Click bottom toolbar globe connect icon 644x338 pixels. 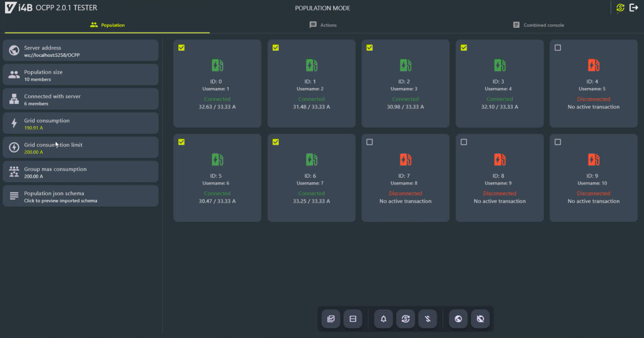(x=458, y=319)
